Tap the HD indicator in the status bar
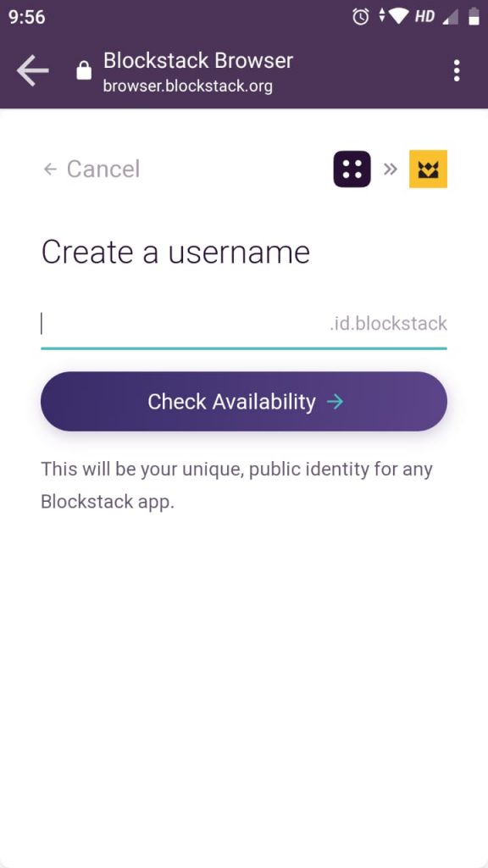488x868 pixels. point(424,17)
